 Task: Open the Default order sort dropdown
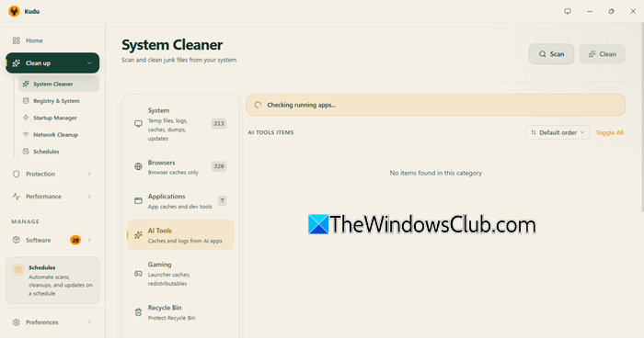558,132
